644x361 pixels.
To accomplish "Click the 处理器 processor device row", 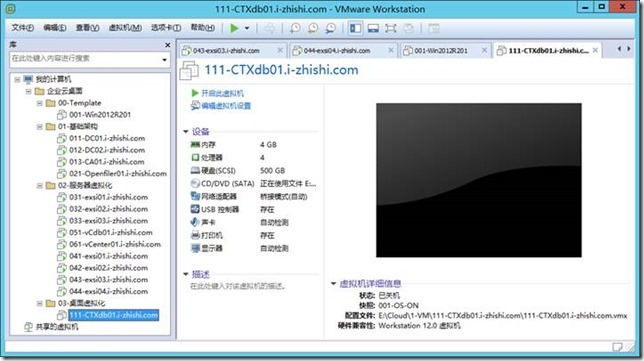I will (254, 158).
